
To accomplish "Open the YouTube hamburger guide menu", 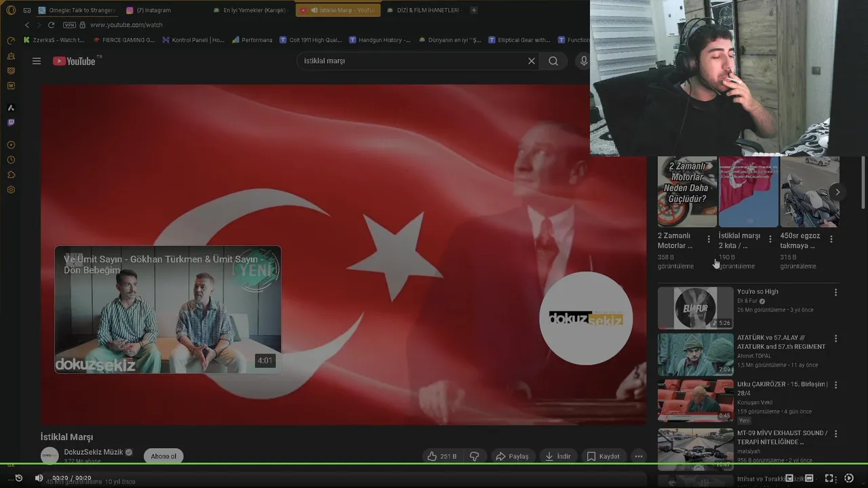I will (x=37, y=61).
